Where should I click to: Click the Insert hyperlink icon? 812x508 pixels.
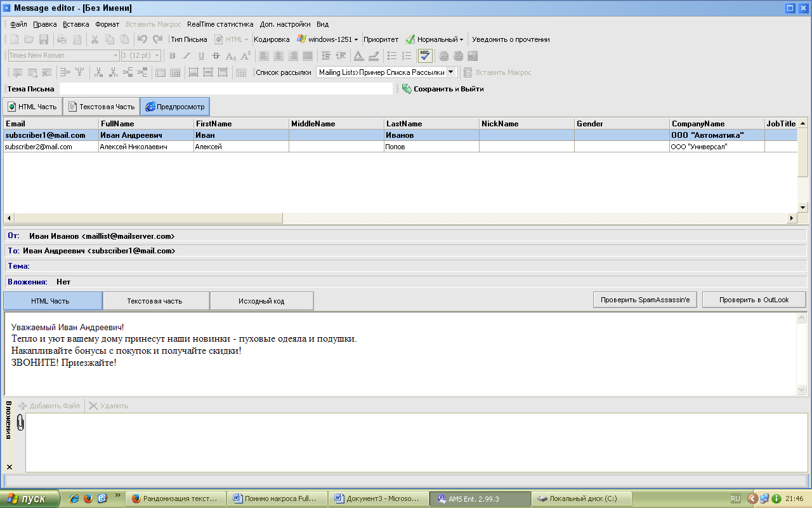click(443, 56)
